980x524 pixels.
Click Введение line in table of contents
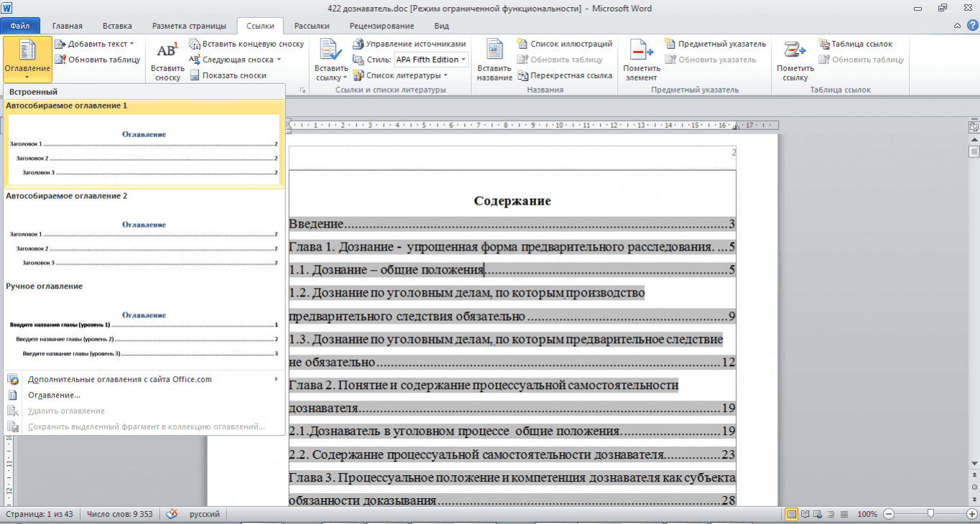[512, 224]
